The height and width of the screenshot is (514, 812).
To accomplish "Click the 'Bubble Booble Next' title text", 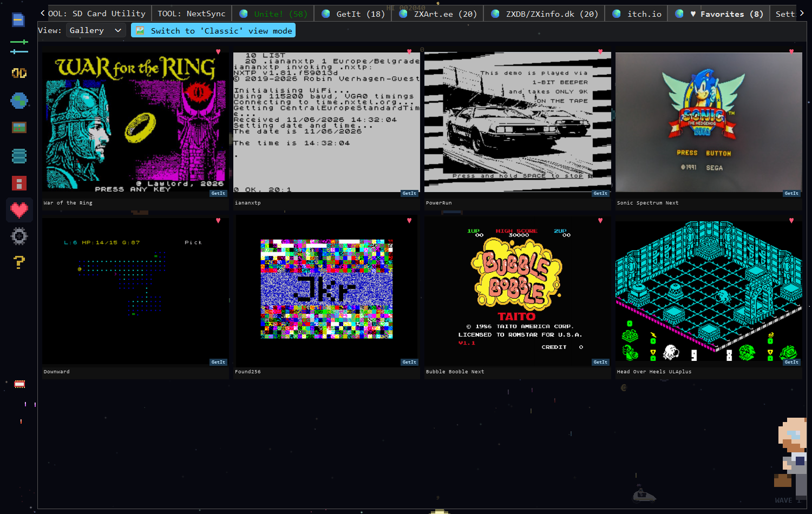I will tap(455, 372).
